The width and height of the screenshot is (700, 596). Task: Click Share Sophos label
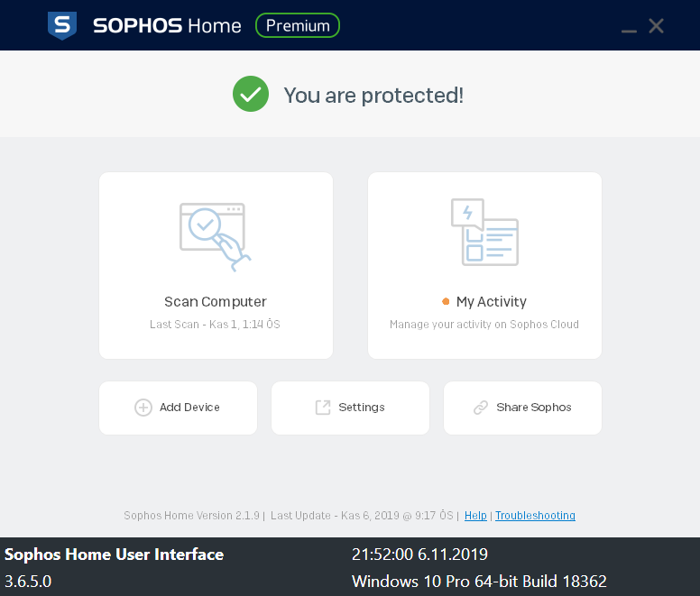[534, 408]
